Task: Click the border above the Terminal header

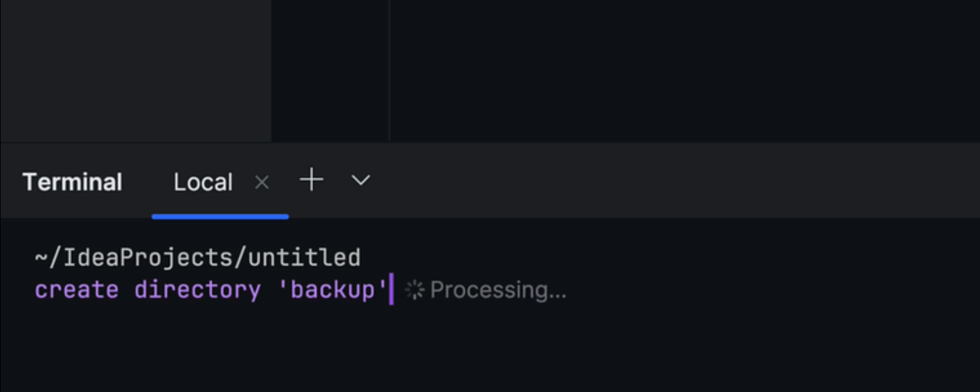Action: [x=490, y=142]
